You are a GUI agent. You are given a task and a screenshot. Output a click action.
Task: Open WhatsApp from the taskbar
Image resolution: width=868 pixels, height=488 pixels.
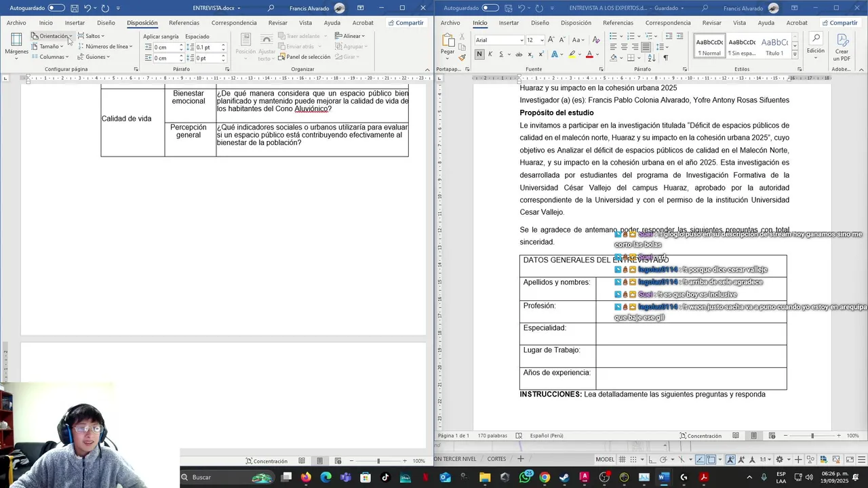pyautogui.click(x=526, y=477)
